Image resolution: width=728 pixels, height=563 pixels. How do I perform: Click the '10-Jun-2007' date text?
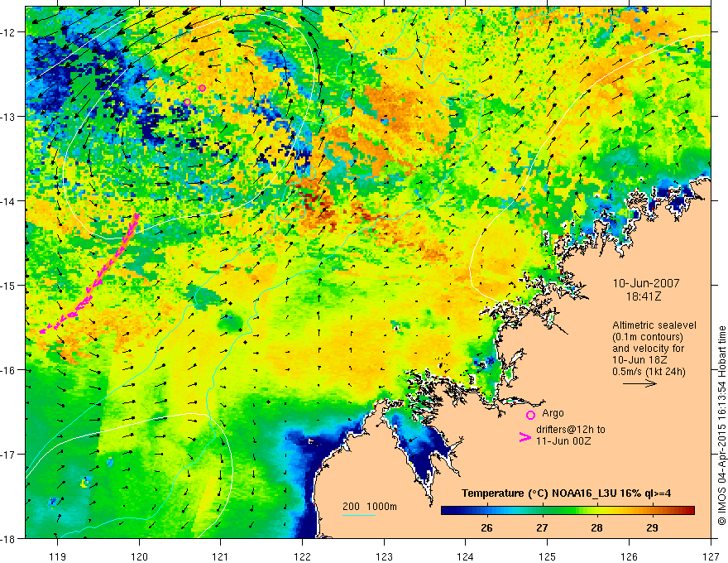[646, 283]
